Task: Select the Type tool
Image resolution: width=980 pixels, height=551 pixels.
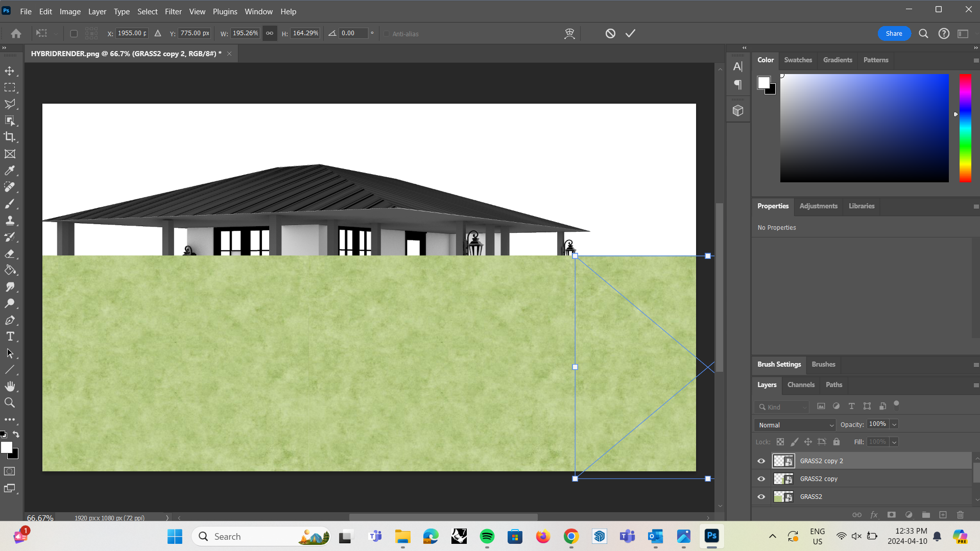Action: 10,336
